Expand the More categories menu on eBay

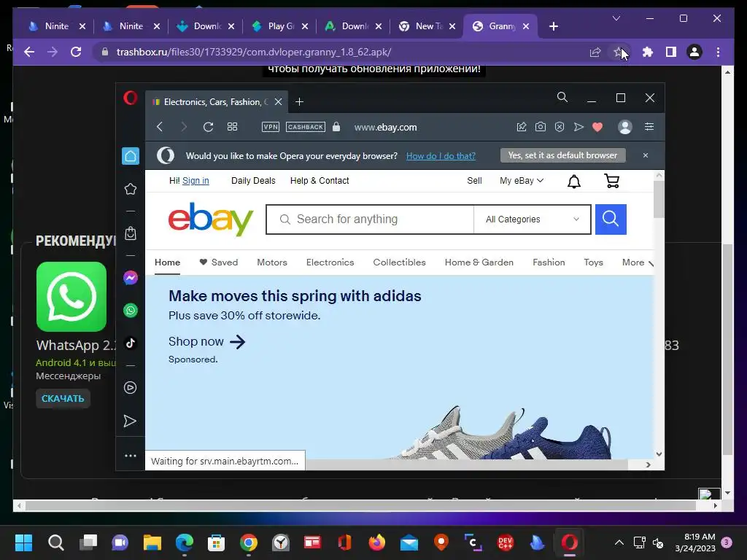tap(638, 262)
